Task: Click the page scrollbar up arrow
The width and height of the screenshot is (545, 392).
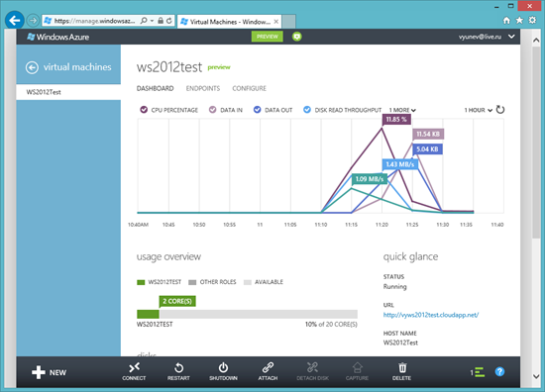Action: tap(536, 40)
